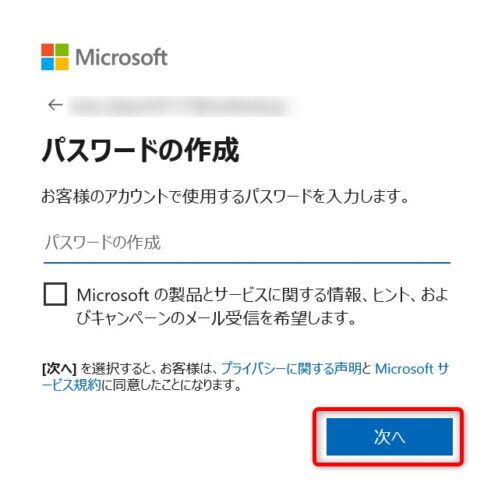The height and width of the screenshot is (500, 491).
Task: Click the red square of the Microsoft logo
Action: (48, 50)
